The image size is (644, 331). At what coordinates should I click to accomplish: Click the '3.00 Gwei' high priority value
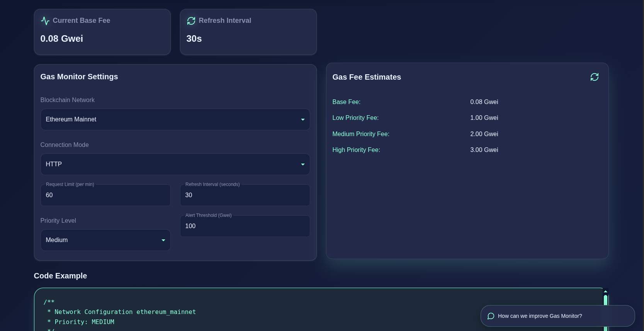484,150
